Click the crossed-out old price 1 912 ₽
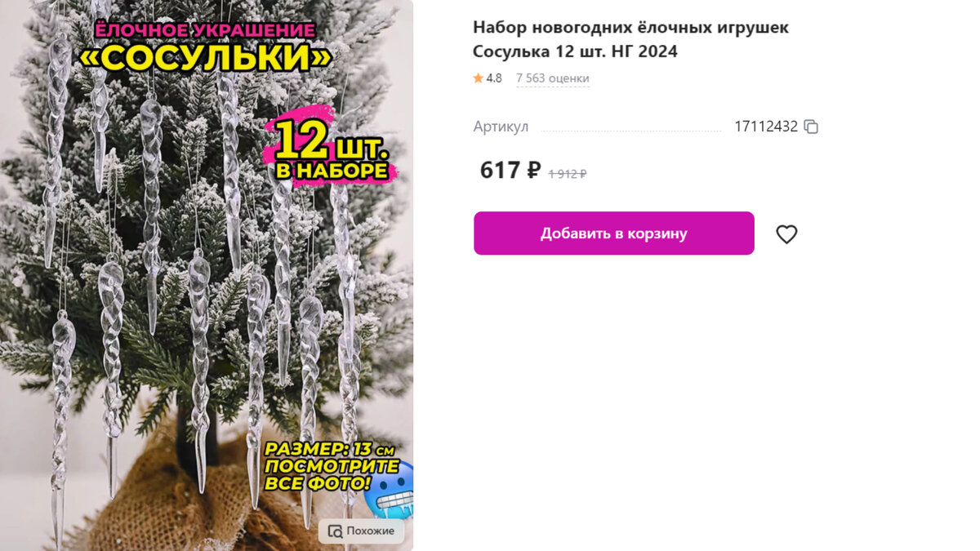The height and width of the screenshot is (551, 980). coord(568,173)
